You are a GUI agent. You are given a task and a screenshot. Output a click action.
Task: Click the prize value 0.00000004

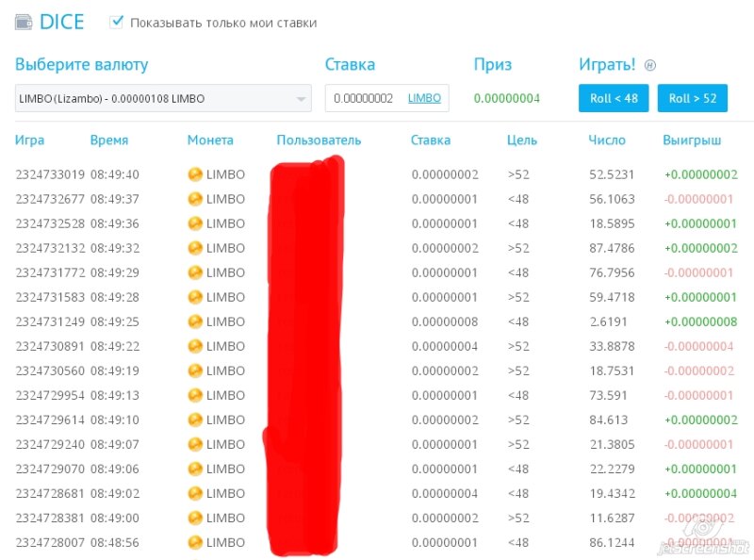click(x=506, y=98)
